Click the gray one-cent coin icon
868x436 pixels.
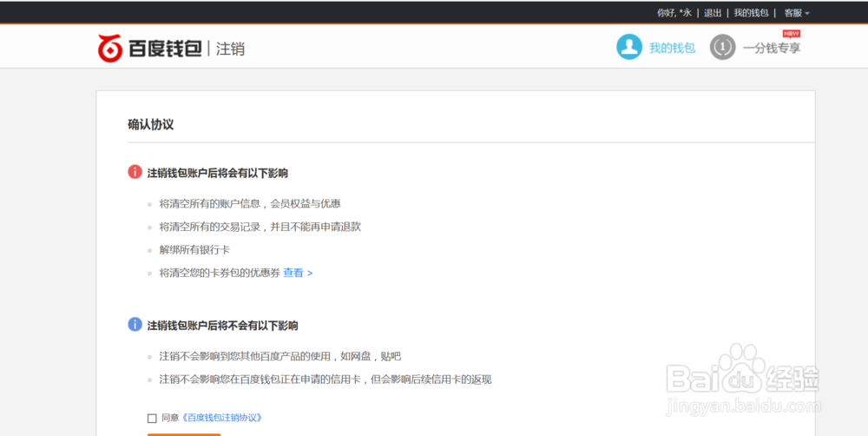tap(722, 47)
